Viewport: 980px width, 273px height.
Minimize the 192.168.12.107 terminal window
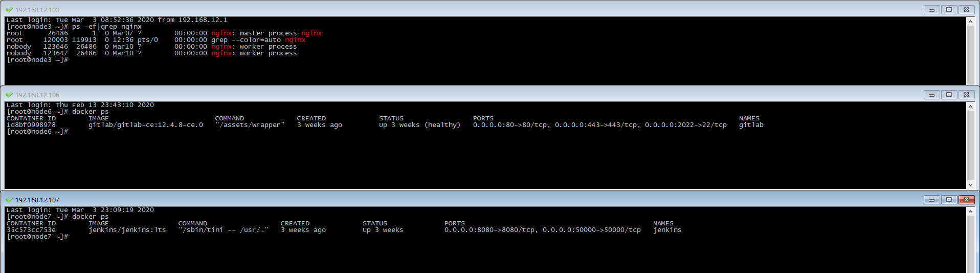click(931, 200)
